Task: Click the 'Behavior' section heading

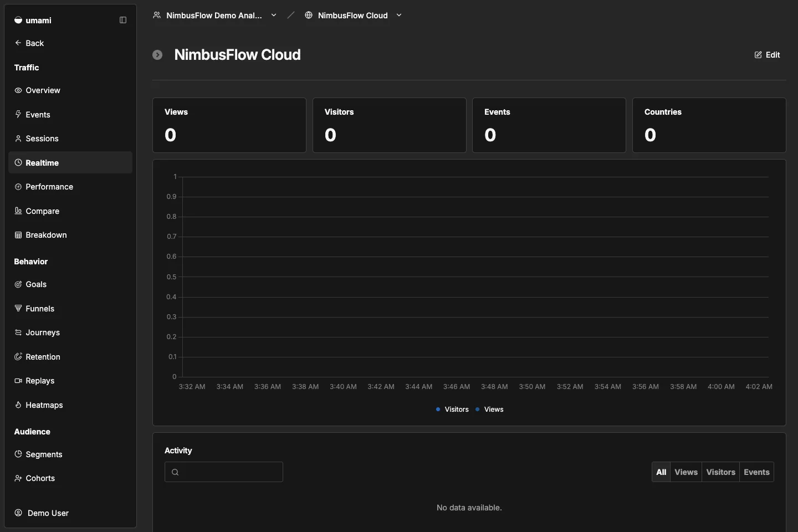Action: (31, 262)
